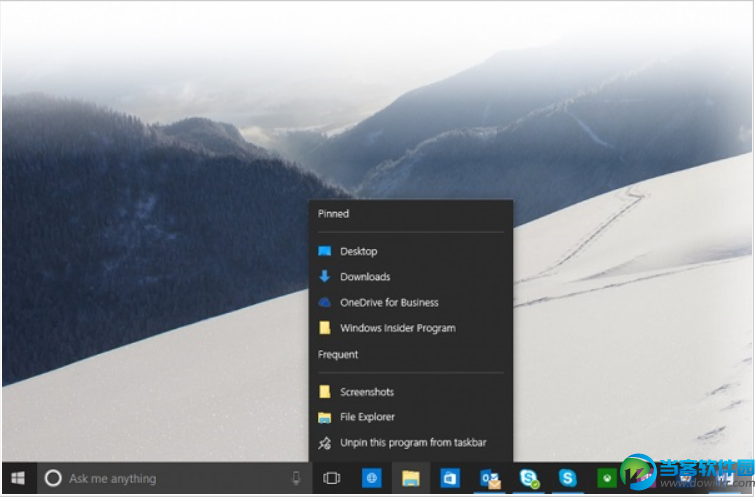The width and height of the screenshot is (756, 497).
Task: Click the blue Desktop icon in jump list
Action: click(324, 251)
